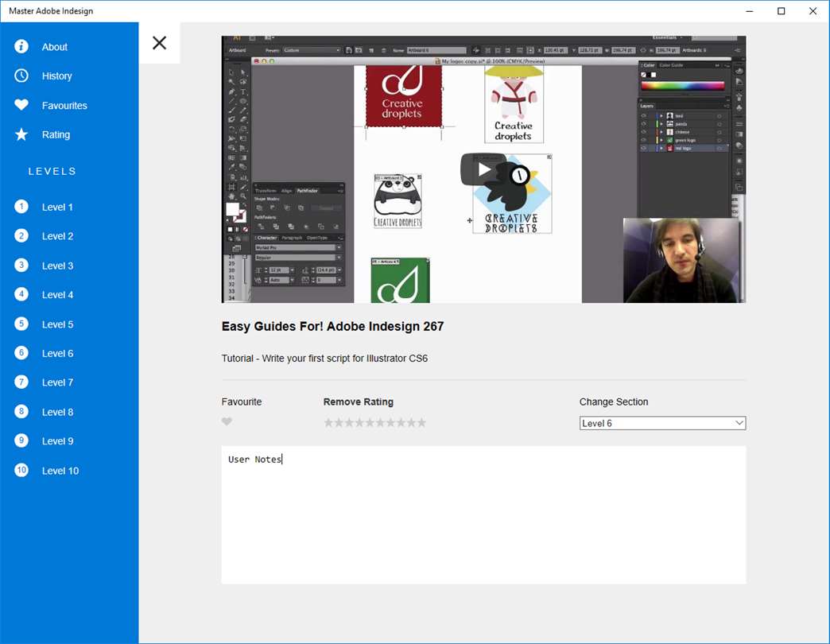Click the 'LEVELS' sidebar heading

tap(52, 172)
